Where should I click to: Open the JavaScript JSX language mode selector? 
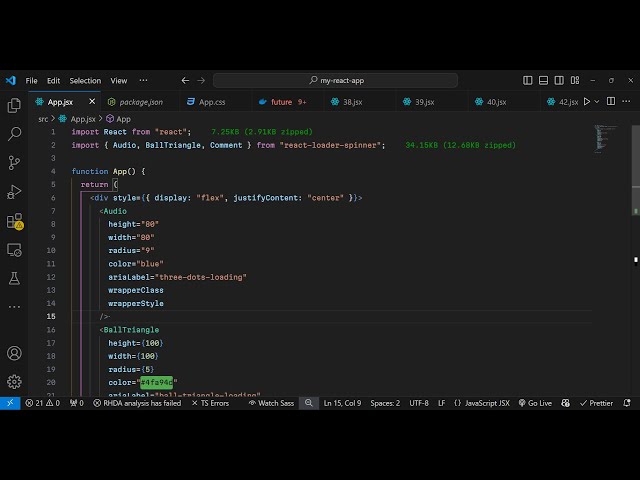[481, 403]
